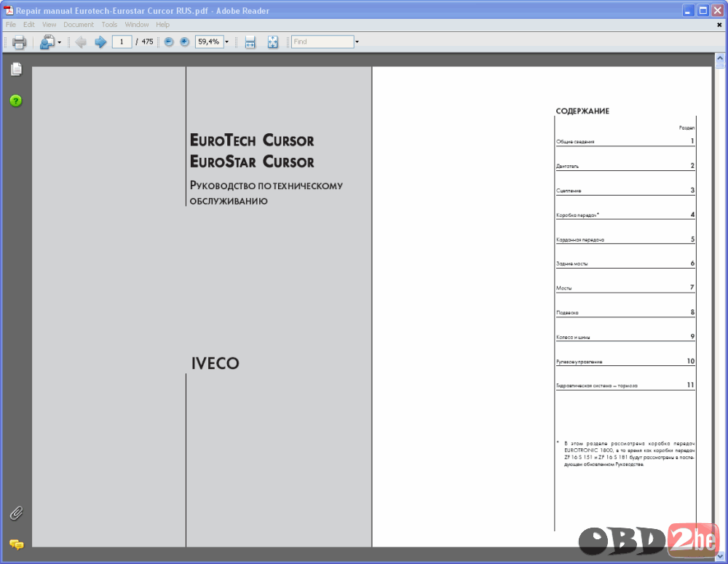The image size is (728, 564).
Task: Click contents entry for section 5
Action: click(625, 239)
